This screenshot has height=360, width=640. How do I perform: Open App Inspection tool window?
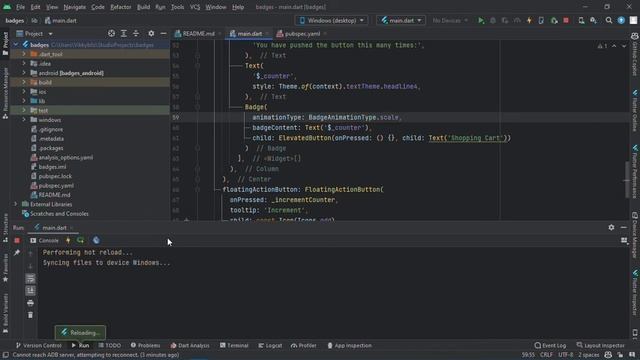[349, 345]
